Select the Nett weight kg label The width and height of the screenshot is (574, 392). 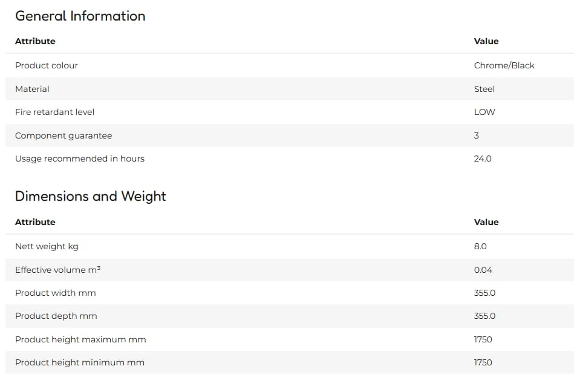coord(47,247)
